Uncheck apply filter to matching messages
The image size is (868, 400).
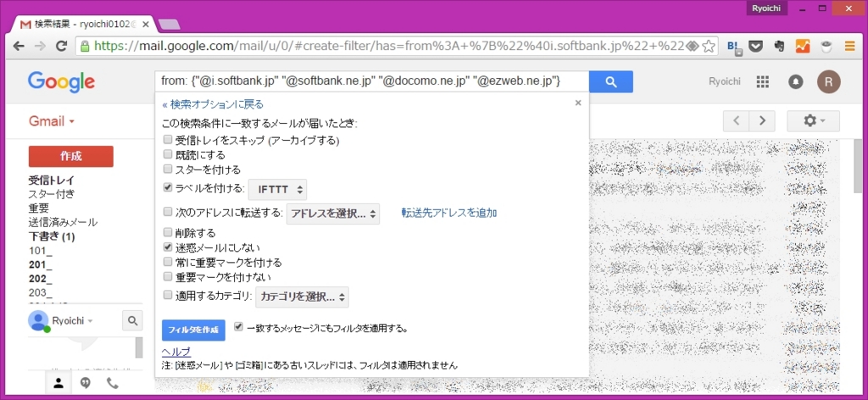[x=238, y=327]
